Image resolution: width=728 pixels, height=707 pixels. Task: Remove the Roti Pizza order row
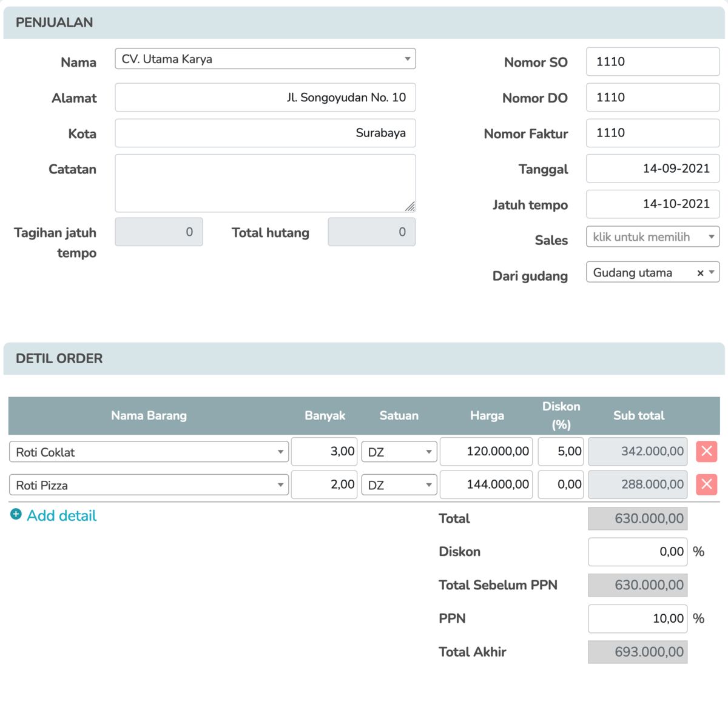coord(706,484)
